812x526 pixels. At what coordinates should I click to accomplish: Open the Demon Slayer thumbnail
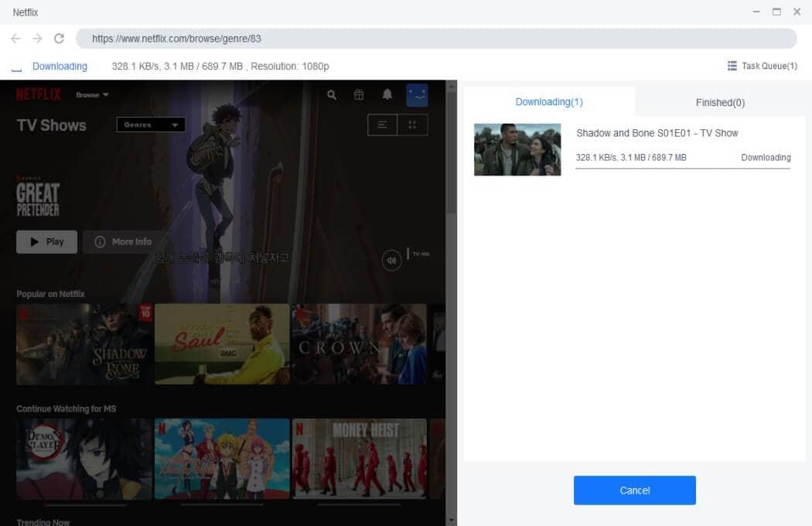tap(84, 459)
